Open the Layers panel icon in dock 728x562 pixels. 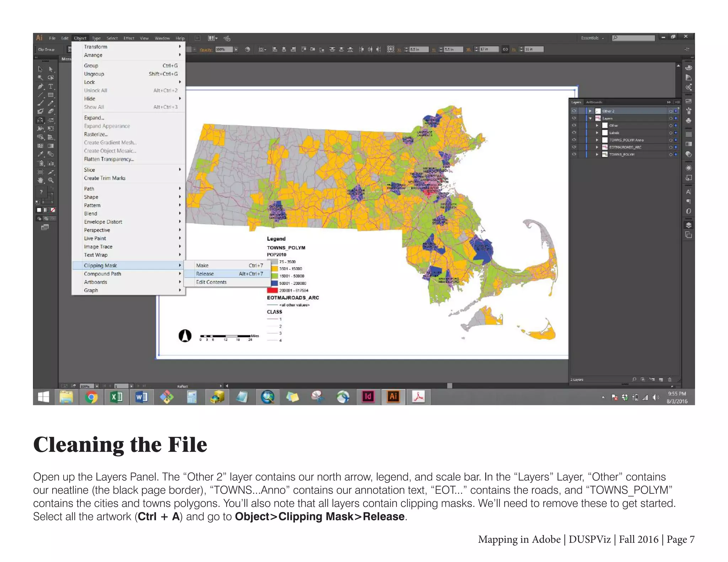[689, 225]
